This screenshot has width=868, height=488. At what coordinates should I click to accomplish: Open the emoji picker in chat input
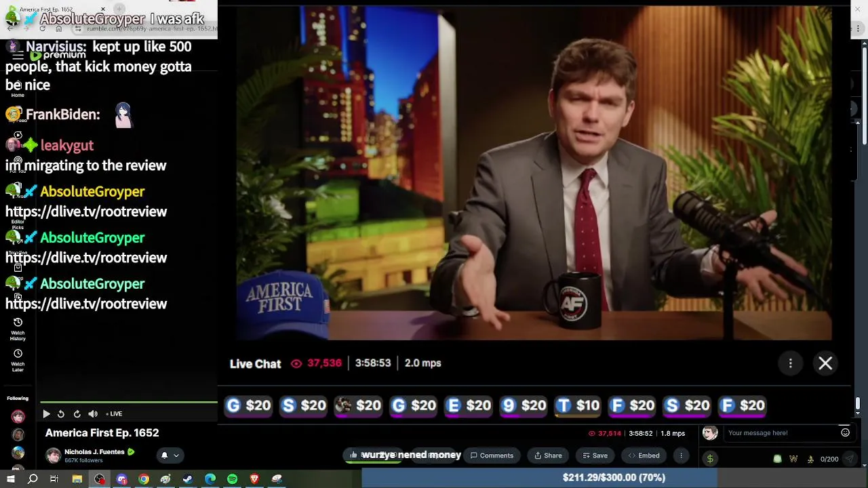coord(845,432)
